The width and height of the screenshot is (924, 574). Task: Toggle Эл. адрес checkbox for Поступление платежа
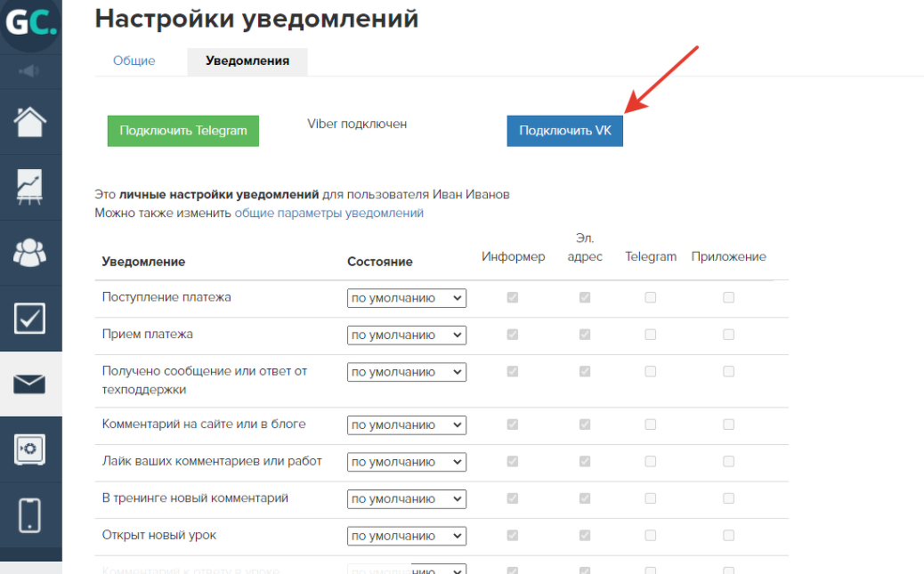[585, 297]
